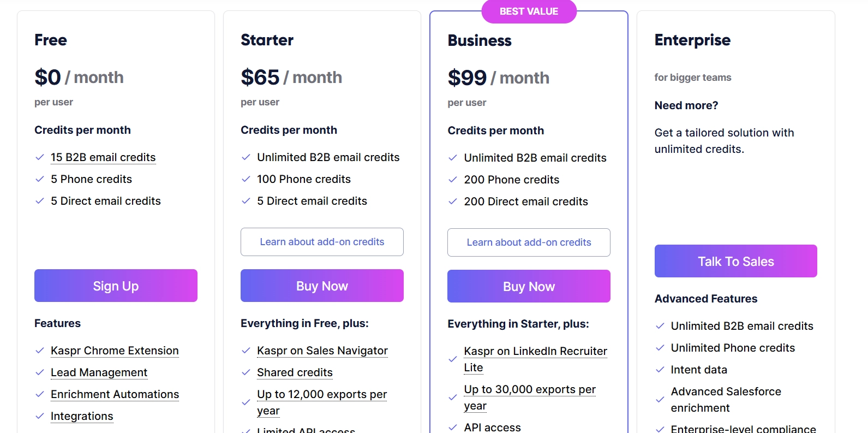Click the Talk To Sales button
The height and width of the screenshot is (433, 868).
pos(735,261)
